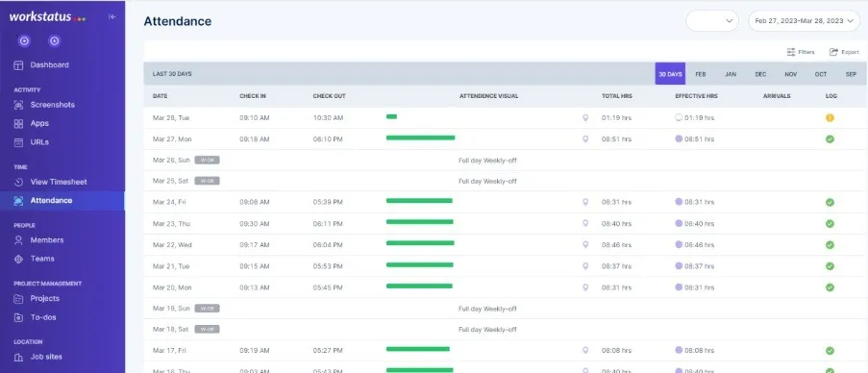The height and width of the screenshot is (373, 868).
Task: Switch to FEB tab
Action: pyautogui.click(x=701, y=74)
